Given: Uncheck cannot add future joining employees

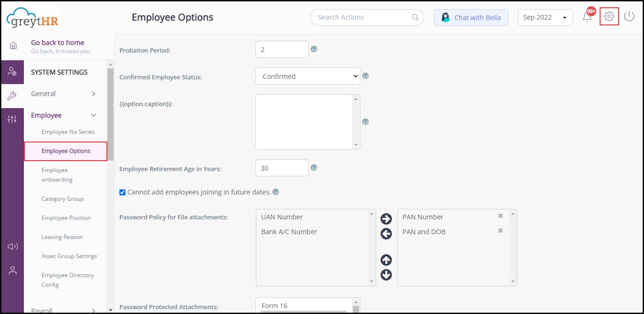Looking at the screenshot, I should coord(122,192).
